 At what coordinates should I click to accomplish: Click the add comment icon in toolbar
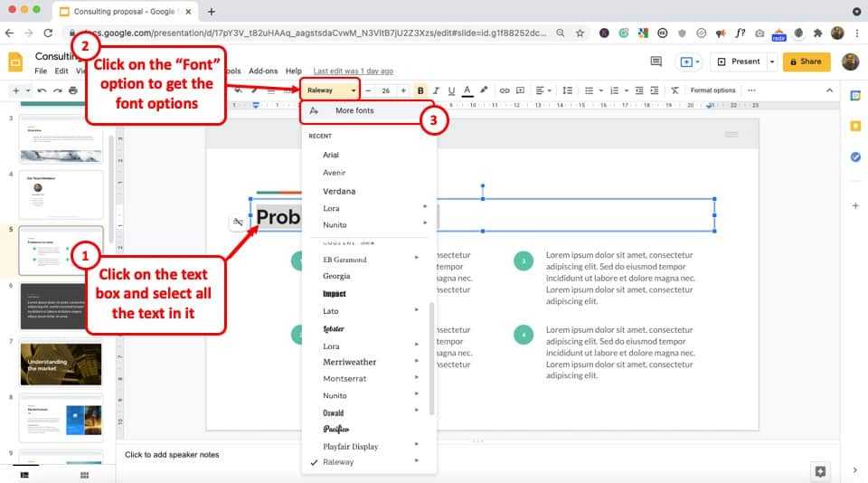[521, 90]
